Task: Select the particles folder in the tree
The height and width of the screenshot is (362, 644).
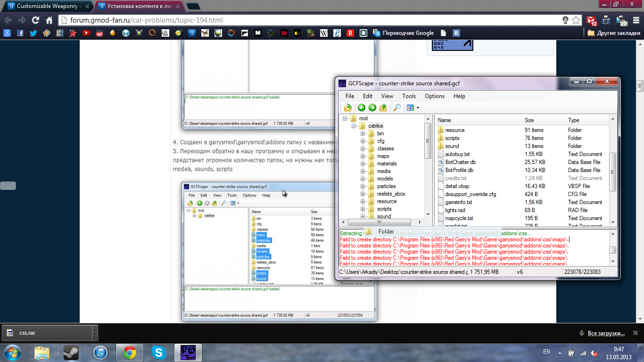Action: point(386,186)
